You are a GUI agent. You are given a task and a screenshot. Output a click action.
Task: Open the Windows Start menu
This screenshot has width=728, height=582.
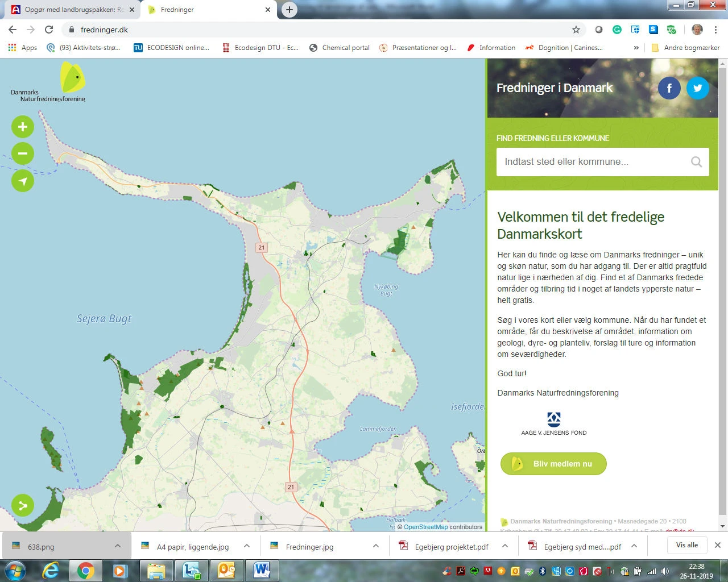tap(15, 570)
